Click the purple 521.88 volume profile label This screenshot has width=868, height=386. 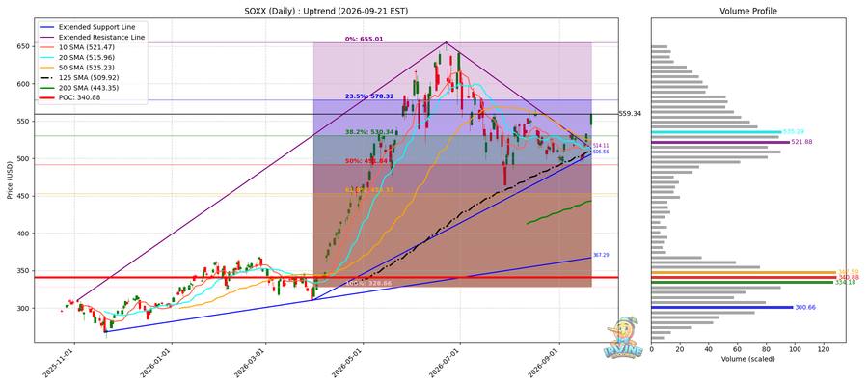tap(802, 142)
